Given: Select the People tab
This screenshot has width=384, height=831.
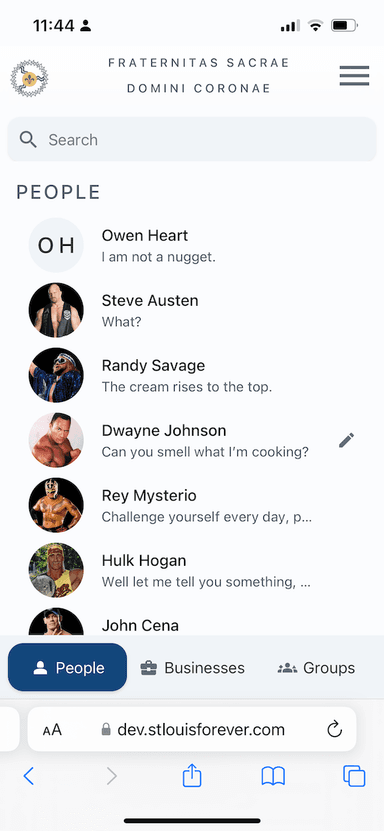Looking at the screenshot, I should [x=67, y=668].
